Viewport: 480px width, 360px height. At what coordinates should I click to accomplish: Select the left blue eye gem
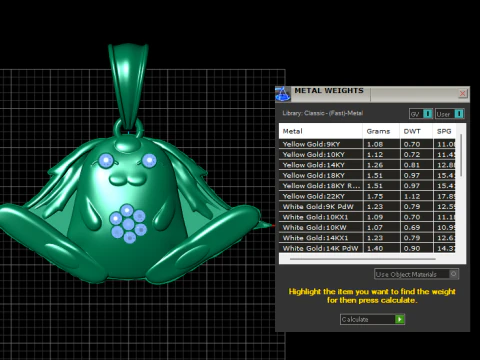click(x=106, y=160)
